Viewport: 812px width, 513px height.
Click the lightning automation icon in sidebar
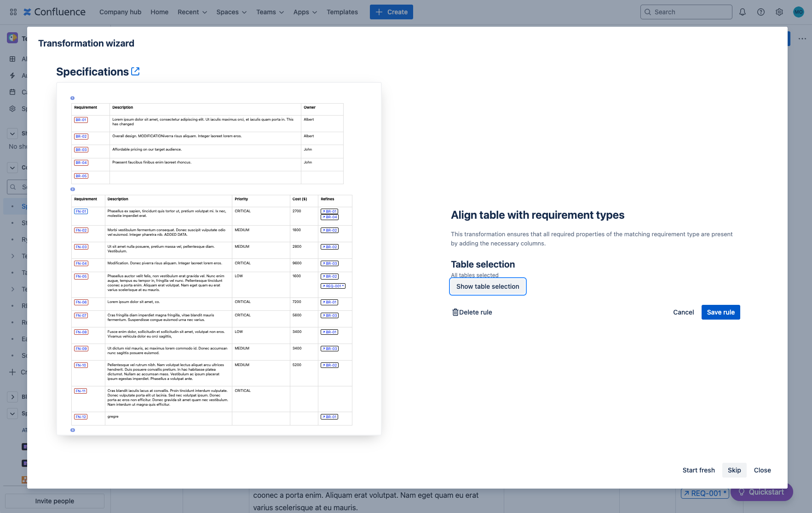point(12,76)
